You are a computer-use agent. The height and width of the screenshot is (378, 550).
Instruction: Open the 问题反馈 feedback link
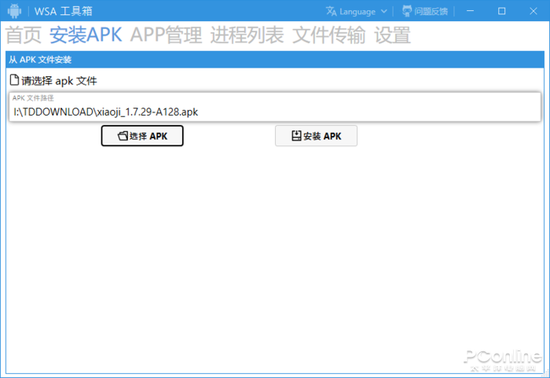tap(425, 12)
